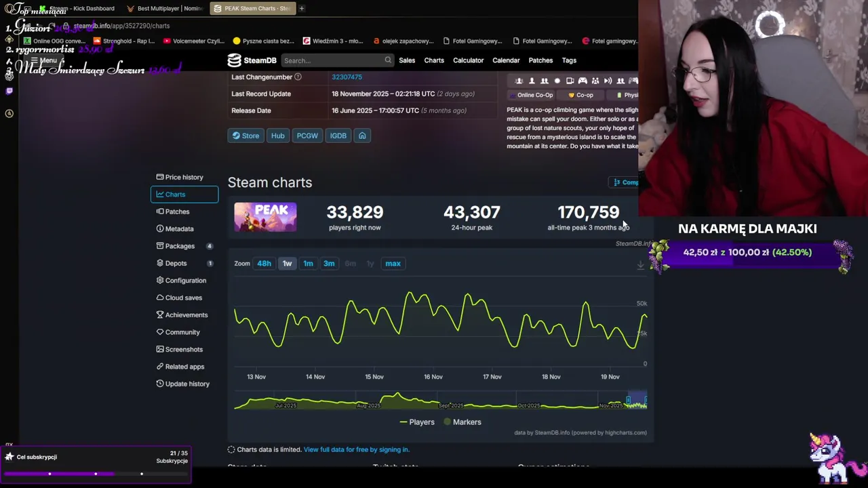
Task: Open Sales in SteamDB top navigation
Action: (x=407, y=60)
